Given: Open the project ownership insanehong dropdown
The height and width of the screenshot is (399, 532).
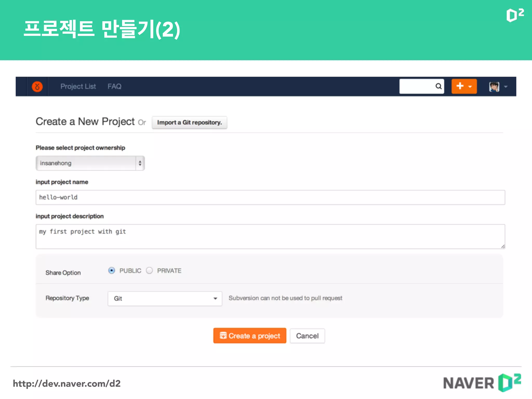Looking at the screenshot, I should tap(90, 163).
